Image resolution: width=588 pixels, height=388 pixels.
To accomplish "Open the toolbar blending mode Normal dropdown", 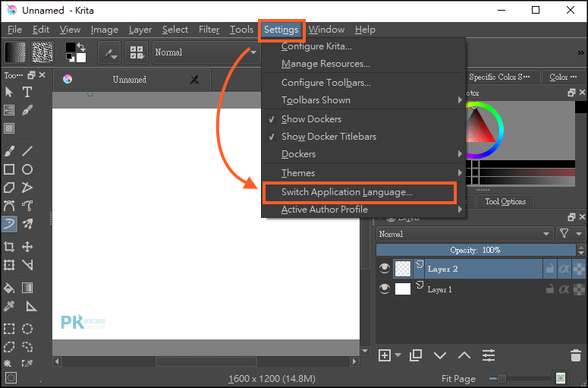I will coord(206,52).
